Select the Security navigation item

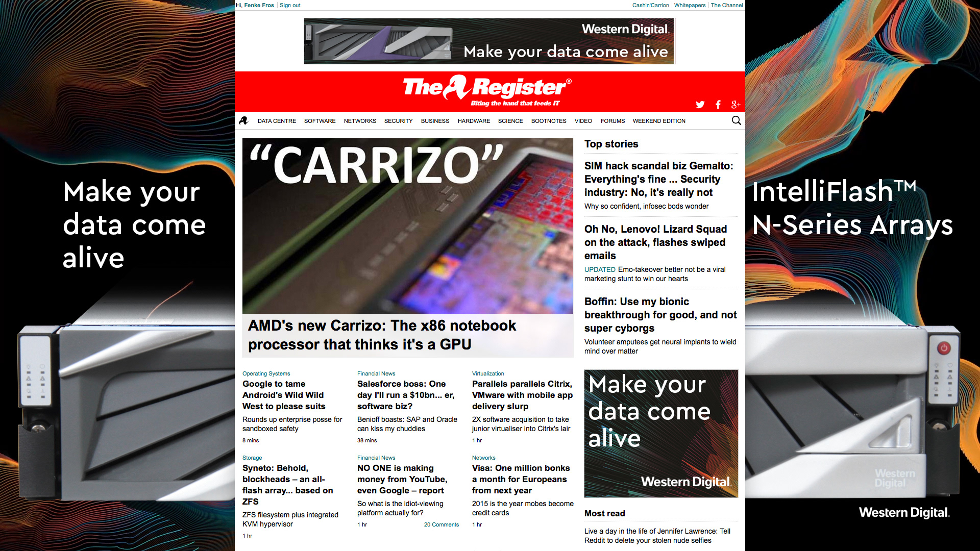[398, 121]
